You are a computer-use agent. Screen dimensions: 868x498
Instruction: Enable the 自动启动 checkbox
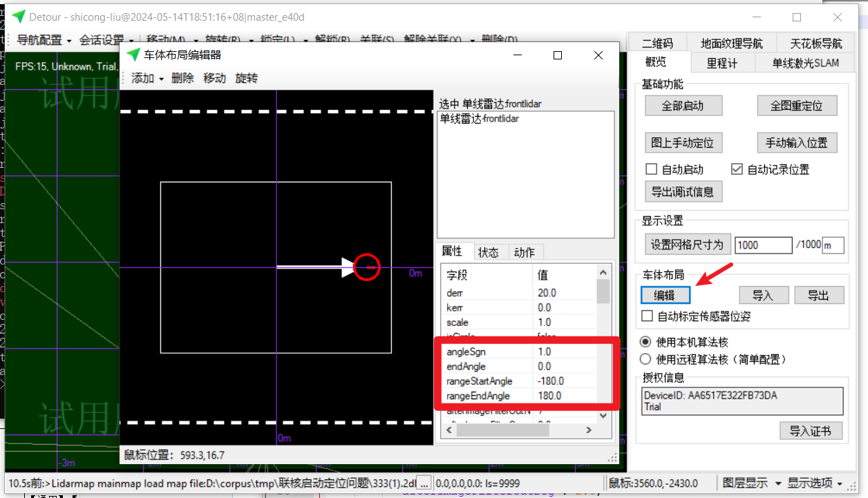click(x=650, y=169)
